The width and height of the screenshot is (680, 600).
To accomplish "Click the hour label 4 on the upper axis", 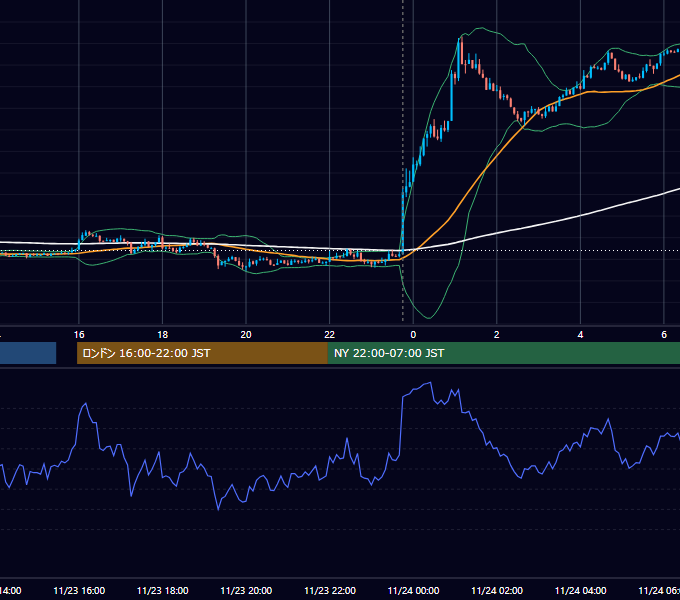I will tap(580, 335).
